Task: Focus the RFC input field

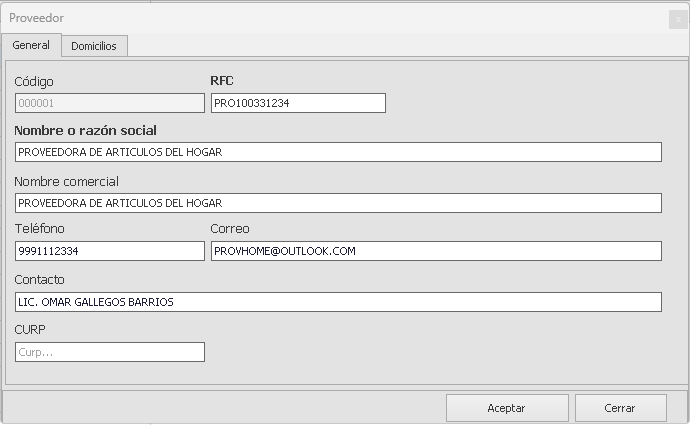Action: point(298,103)
